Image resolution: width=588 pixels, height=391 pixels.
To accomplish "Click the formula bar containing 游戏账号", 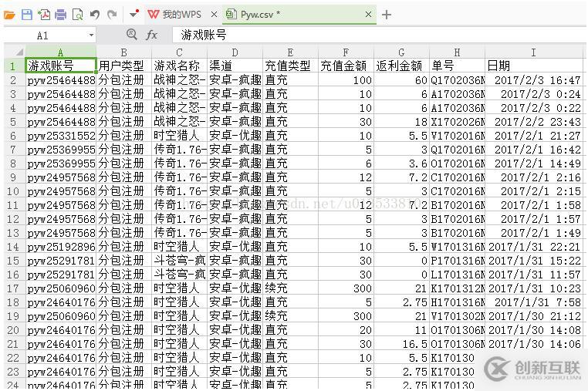I will 378,35.
